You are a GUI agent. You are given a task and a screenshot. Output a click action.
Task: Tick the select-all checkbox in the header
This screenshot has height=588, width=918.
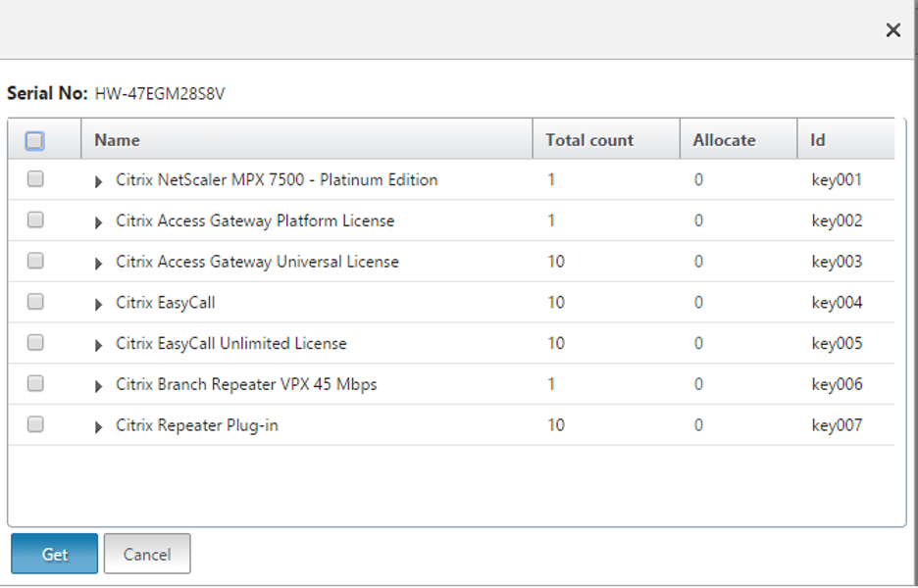tap(35, 141)
